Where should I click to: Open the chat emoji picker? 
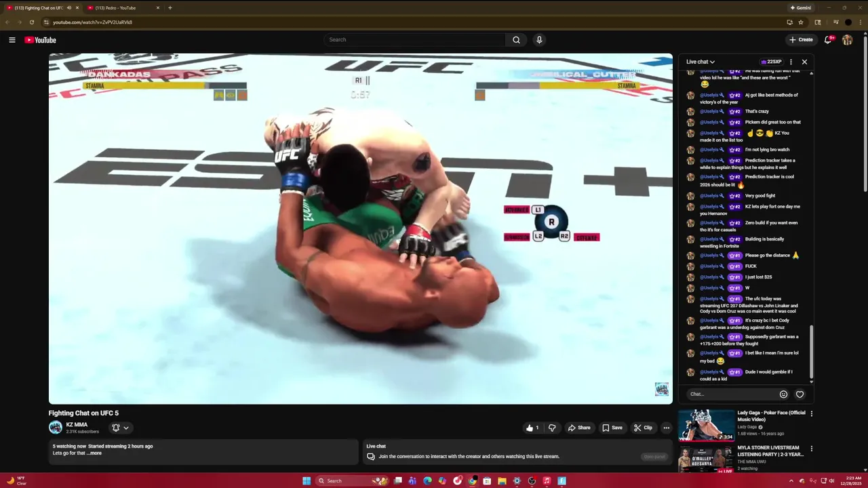pos(783,394)
